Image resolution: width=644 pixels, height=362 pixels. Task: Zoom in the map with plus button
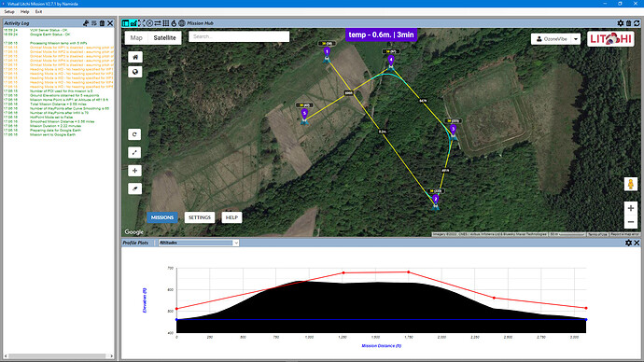(631, 208)
